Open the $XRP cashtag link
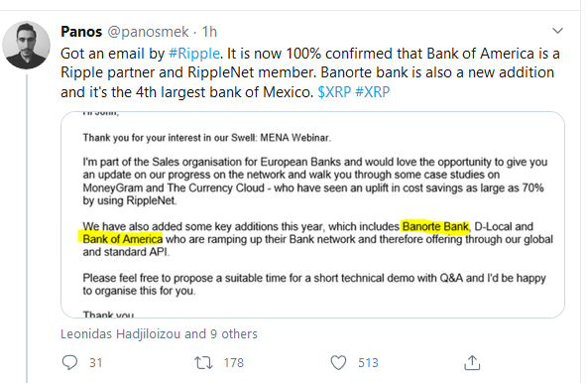This screenshot has width=588, height=383. coord(334,92)
